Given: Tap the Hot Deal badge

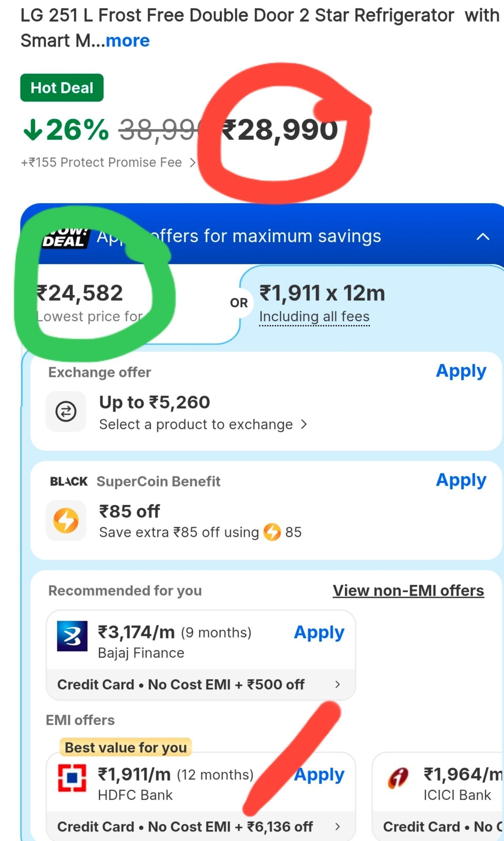Looking at the screenshot, I should (x=62, y=88).
